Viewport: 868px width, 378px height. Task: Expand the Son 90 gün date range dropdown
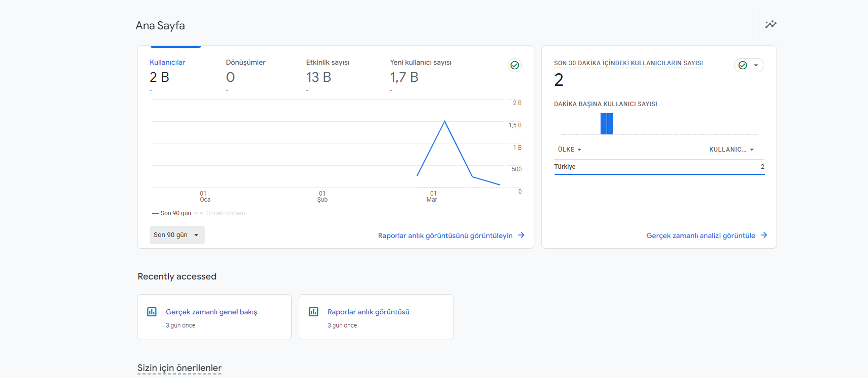(x=177, y=235)
